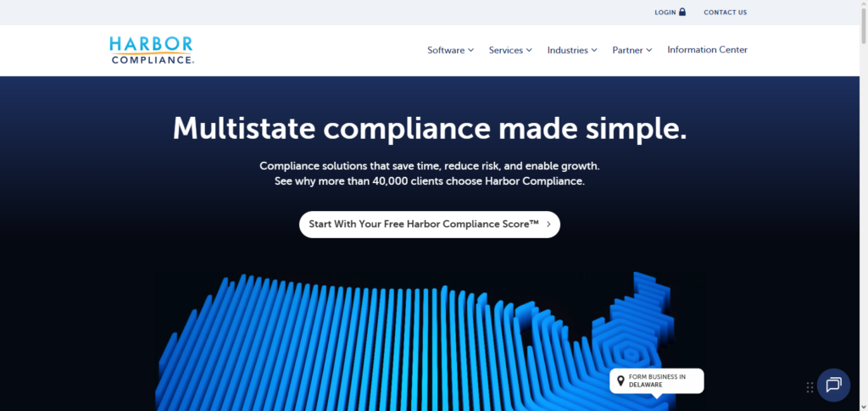The image size is (868, 411).
Task: Click the Multistate compliance made simple headline
Action: (430, 128)
